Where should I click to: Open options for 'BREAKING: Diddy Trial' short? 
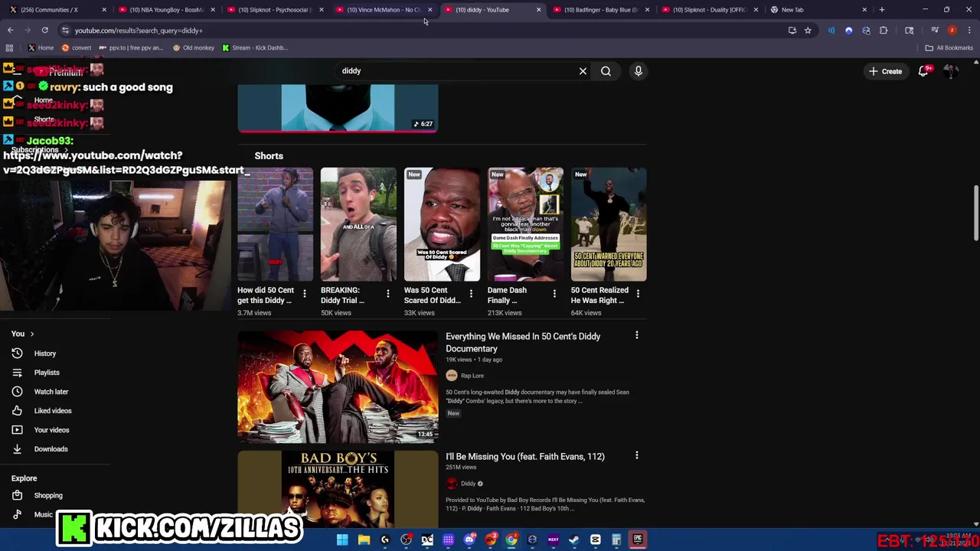tap(387, 293)
